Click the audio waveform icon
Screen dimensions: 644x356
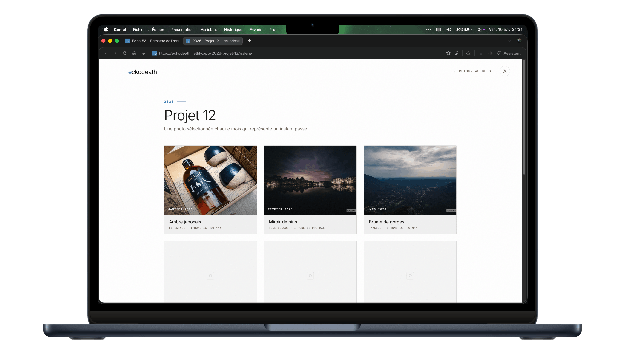tap(490, 53)
